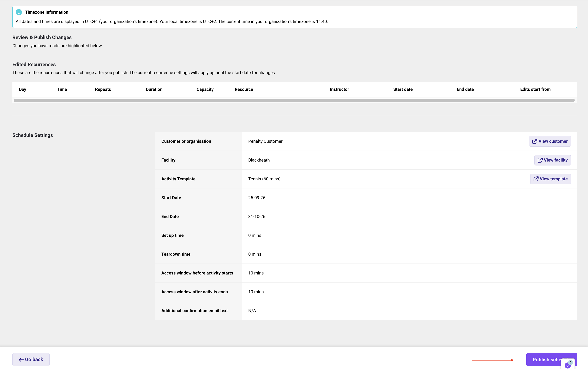The width and height of the screenshot is (588, 369).
Task: Click the End date column header
Action: point(465,89)
